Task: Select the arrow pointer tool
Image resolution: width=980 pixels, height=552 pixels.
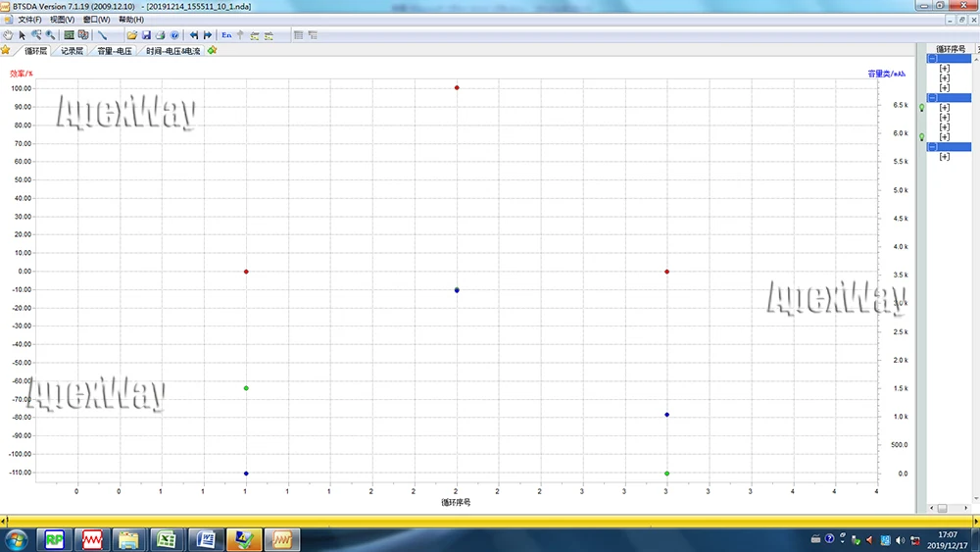Action: click(23, 35)
